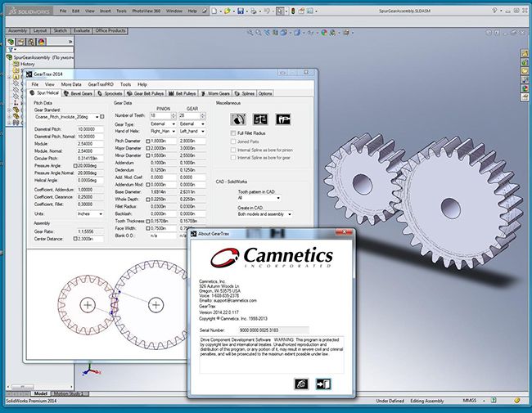
Task: Open the GearTraxPRO menu
Action: tap(101, 84)
